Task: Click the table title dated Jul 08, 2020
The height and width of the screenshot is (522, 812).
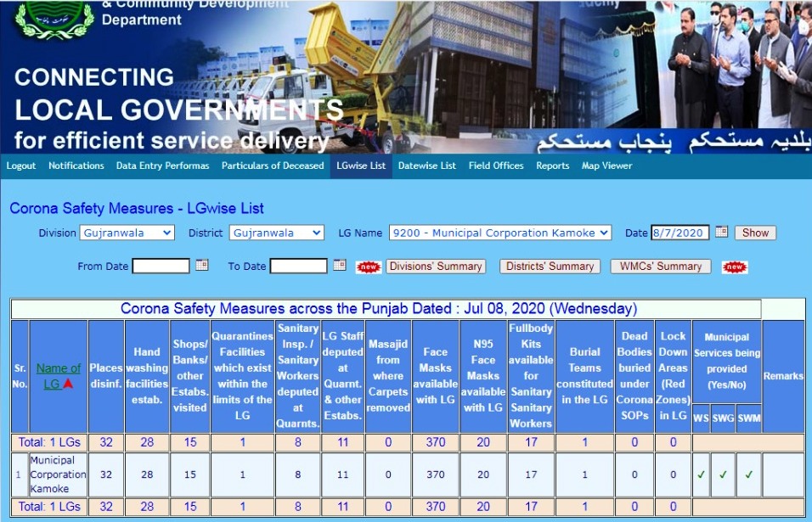Action: (379, 309)
